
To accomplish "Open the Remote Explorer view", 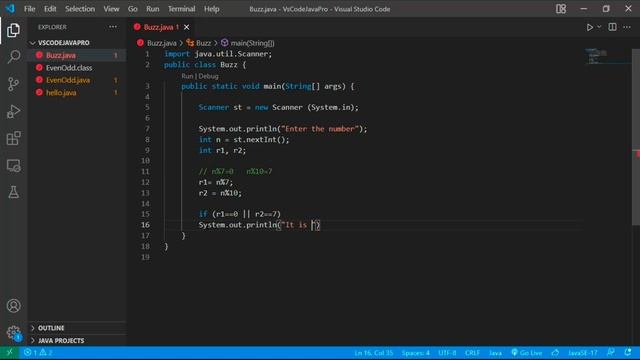I will 13,166.
